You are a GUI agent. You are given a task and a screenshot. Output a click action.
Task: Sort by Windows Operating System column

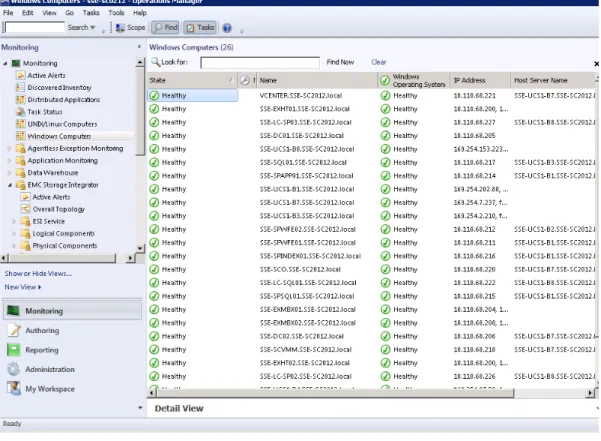(x=414, y=80)
